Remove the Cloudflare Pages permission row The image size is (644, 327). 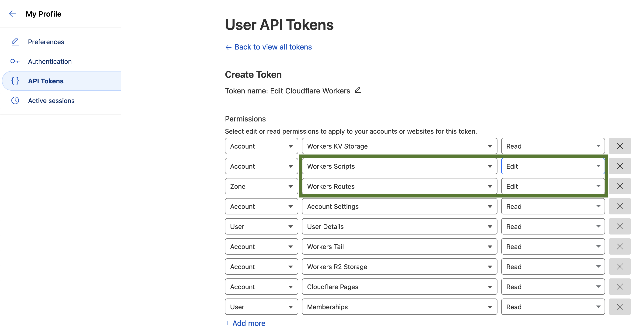pos(620,286)
